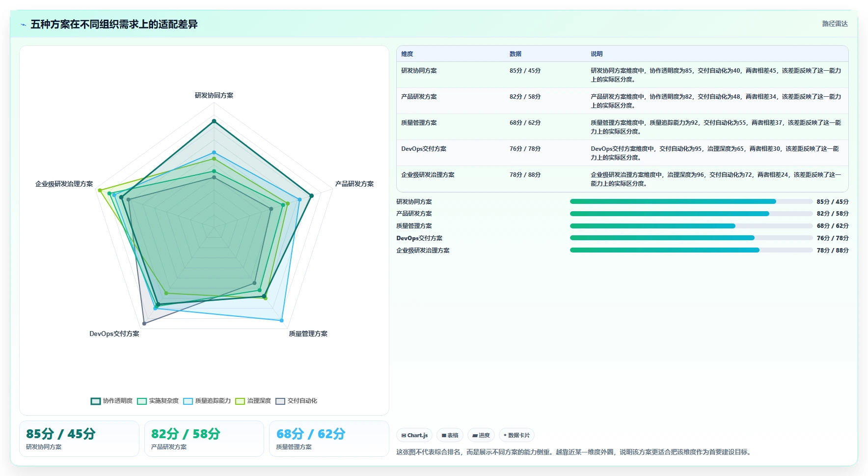The image size is (868, 476).
Task: Toggle the 交付自动化 legend item
Action: click(297, 401)
